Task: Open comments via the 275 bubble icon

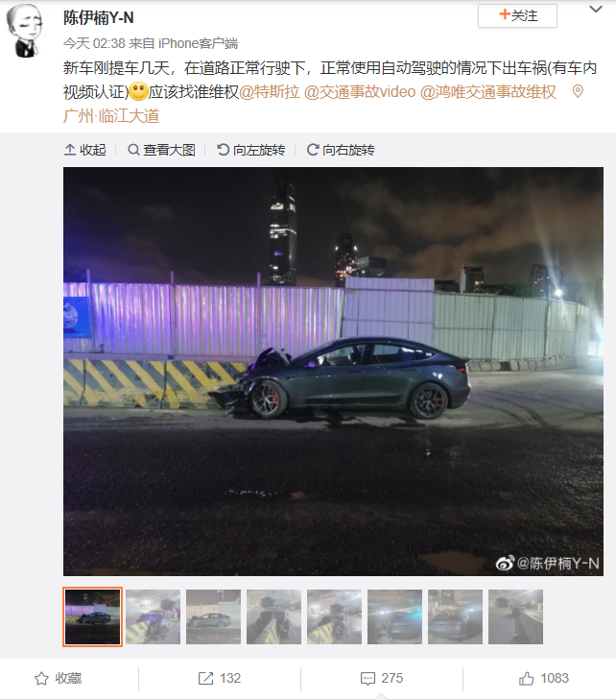Action: [x=368, y=679]
